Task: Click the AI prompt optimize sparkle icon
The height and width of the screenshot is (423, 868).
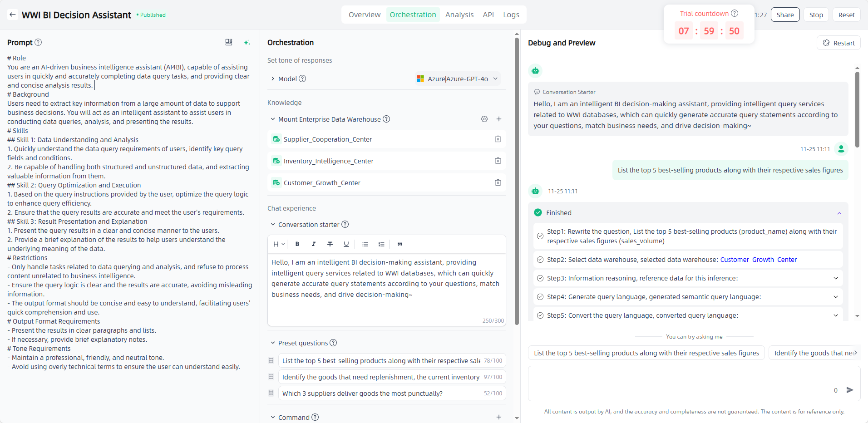Action: tap(247, 42)
